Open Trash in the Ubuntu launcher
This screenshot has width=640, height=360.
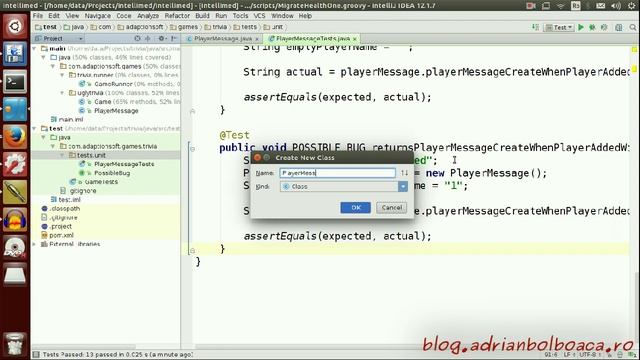click(x=15, y=344)
